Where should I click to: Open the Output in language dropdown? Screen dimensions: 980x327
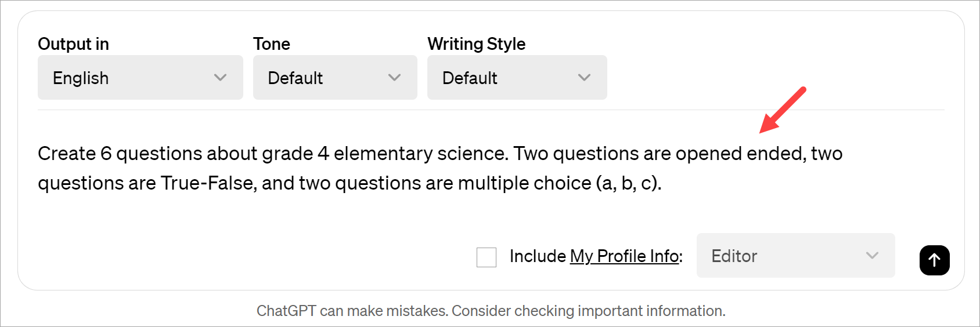pyautogui.click(x=140, y=78)
